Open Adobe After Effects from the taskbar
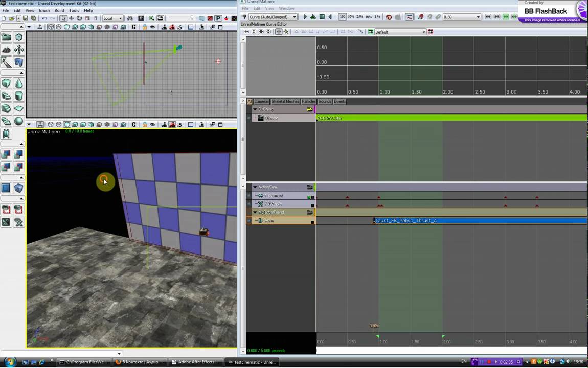Image resolution: width=588 pixels, height=368 pixels. [195, 362]
